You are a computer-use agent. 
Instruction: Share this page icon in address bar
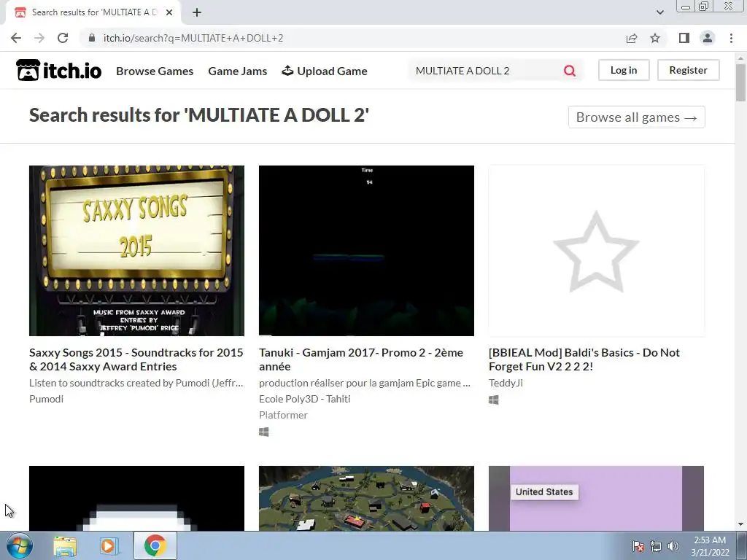pos(632,38)
